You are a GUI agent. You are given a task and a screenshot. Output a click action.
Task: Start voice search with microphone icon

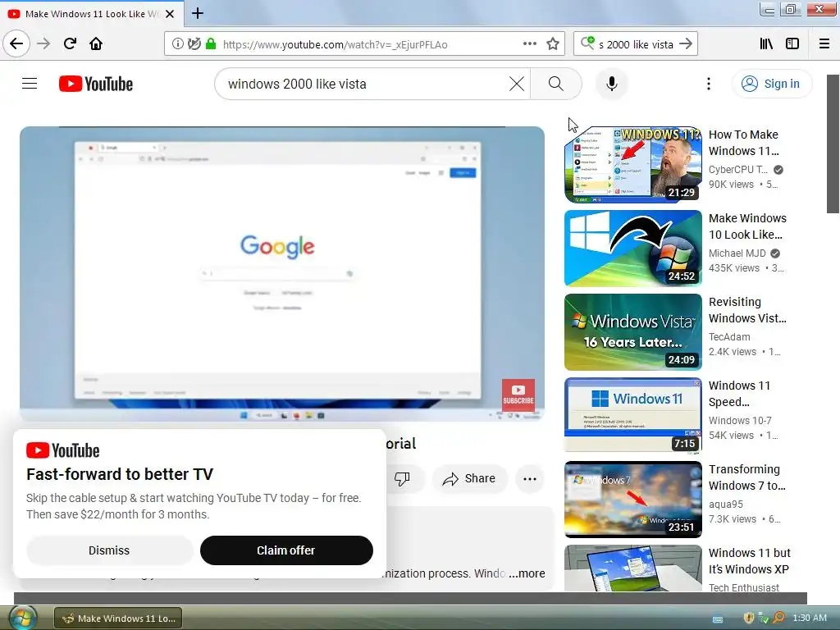611,84
